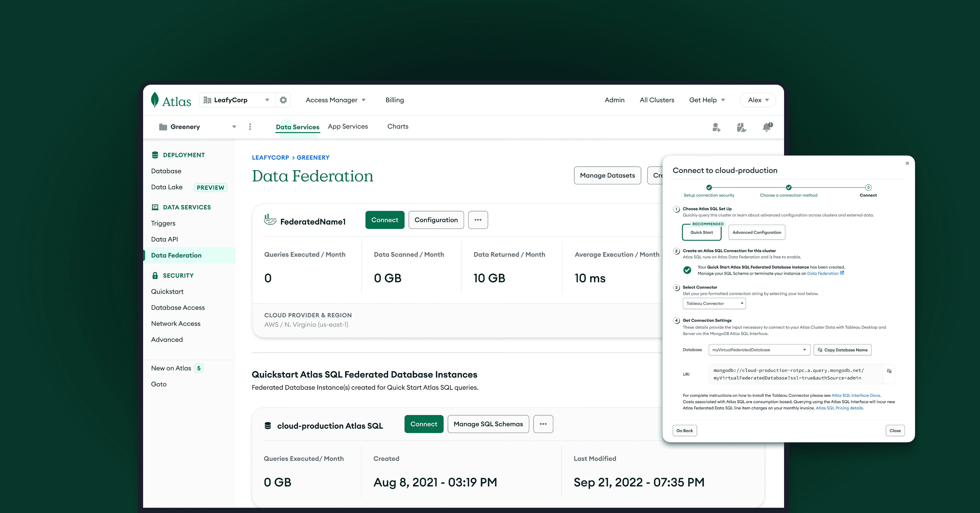This screenshot has width=980, height=513.
Task: Open Greenery project three-dot menu
Action: point(250,127)
